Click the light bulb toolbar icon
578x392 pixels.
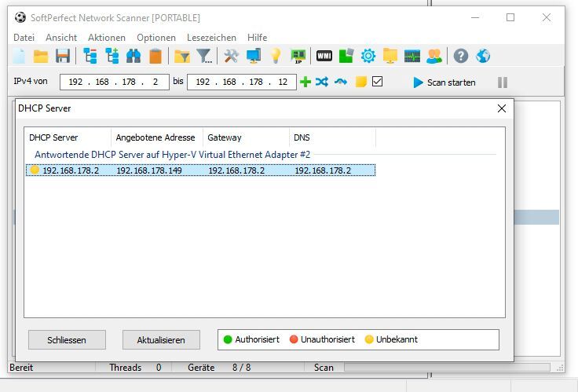tap(276, 56)
